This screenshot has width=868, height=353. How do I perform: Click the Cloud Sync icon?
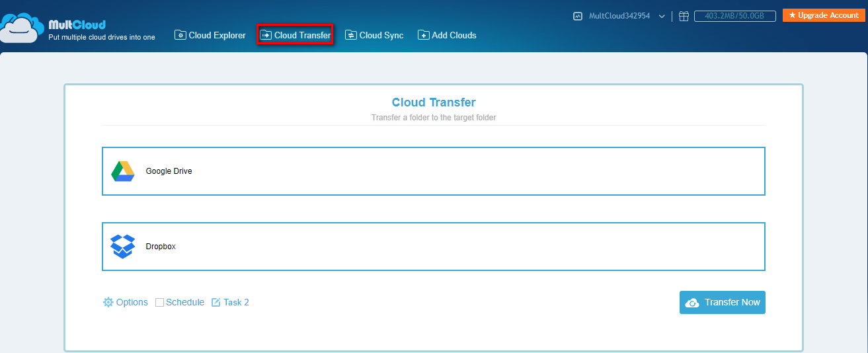351,35
